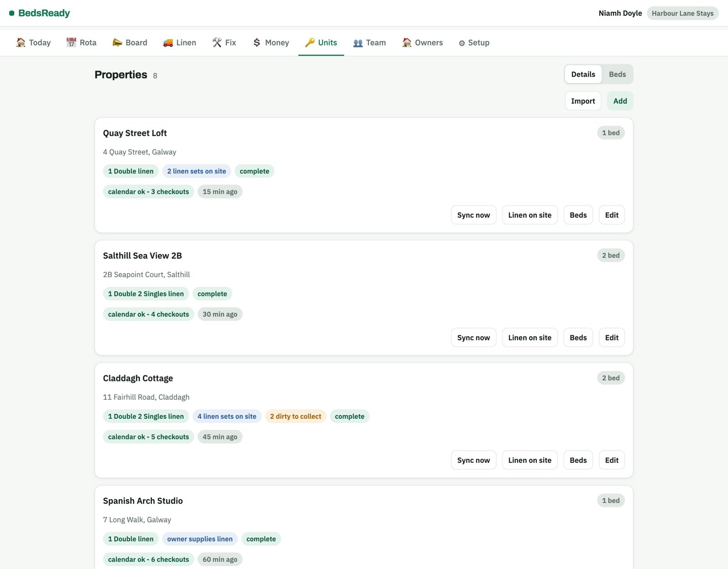Click the Niamh Doyle user name
The height and width of the screenshot is (569, 728).
pyautogui.click(x=620, y=13)
